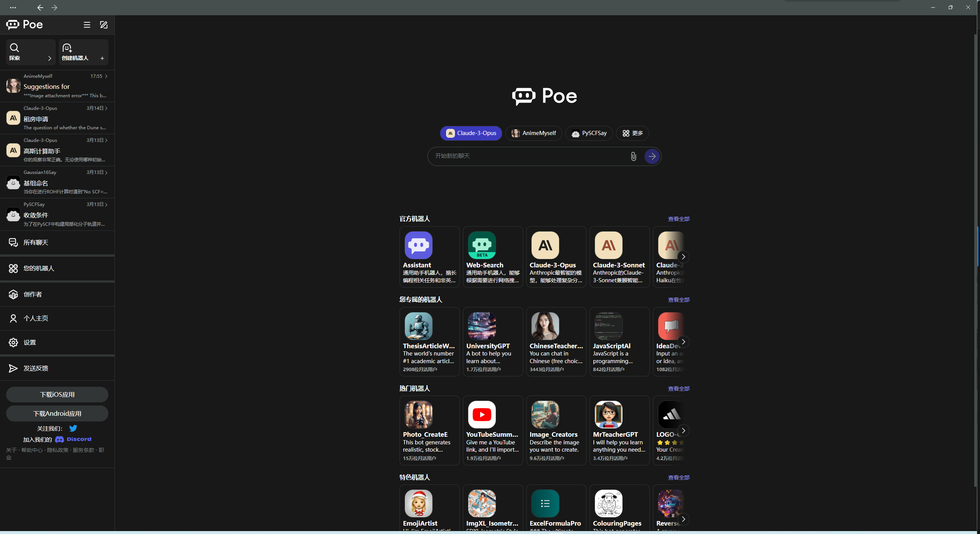Click the 服务条款 footer link

pyautogui.click(x=84, y=450)
